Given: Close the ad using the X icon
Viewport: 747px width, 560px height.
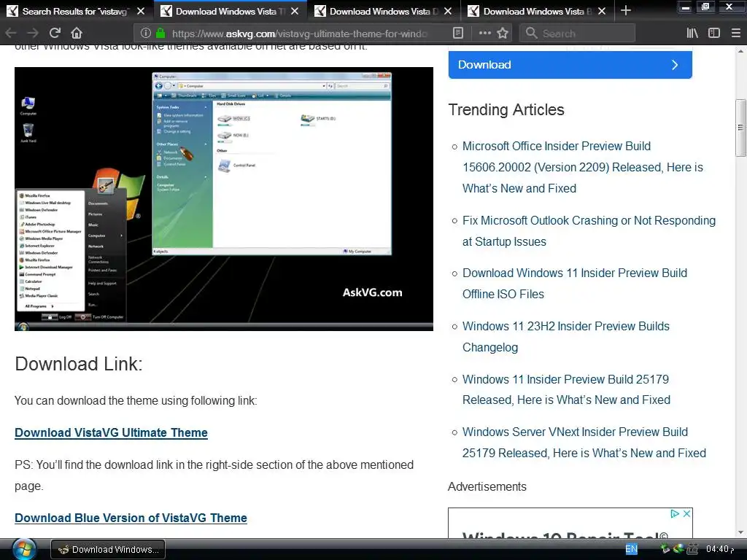Looking at the screenshot, I should 686,514.
